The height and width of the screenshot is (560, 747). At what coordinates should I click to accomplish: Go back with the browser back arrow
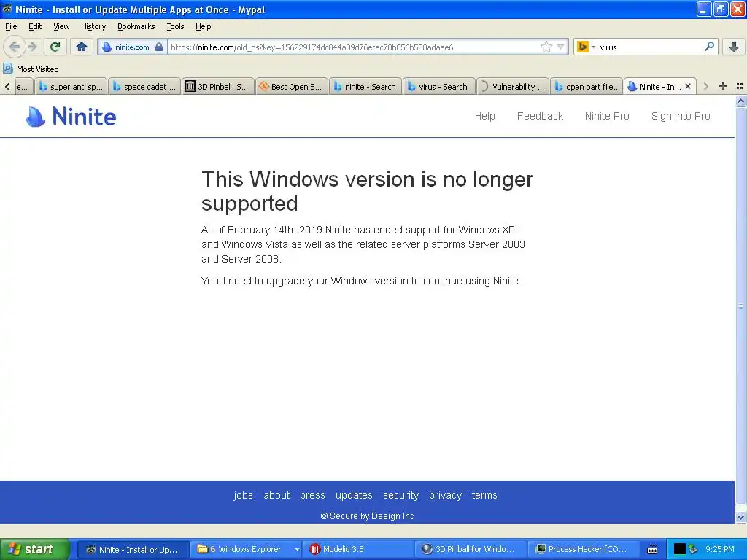pyautogui.click(x=15, y=47)
